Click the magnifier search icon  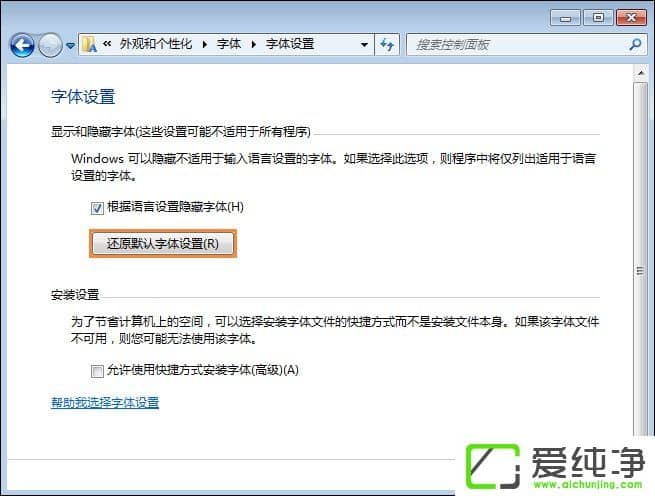635,44
